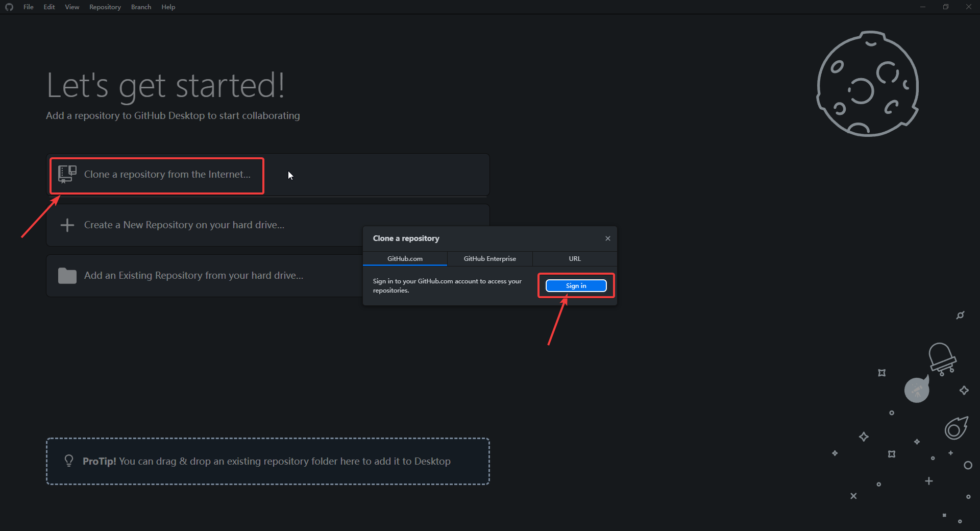Open the Branch menu

coord(141,7)
